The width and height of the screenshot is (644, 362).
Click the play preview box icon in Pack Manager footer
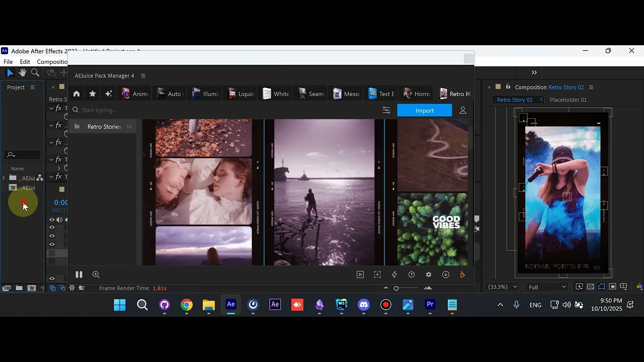pos(360,275)
